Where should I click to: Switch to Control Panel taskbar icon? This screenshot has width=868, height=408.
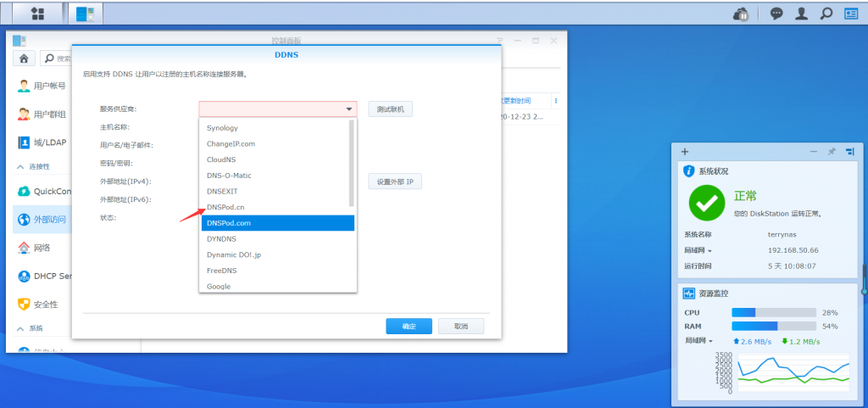coord(86,14)
